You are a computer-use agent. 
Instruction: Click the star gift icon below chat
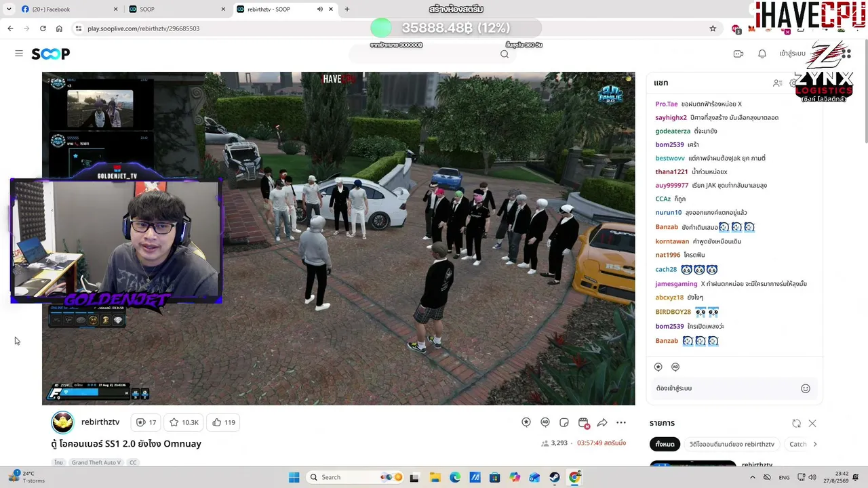click(658, 367)
